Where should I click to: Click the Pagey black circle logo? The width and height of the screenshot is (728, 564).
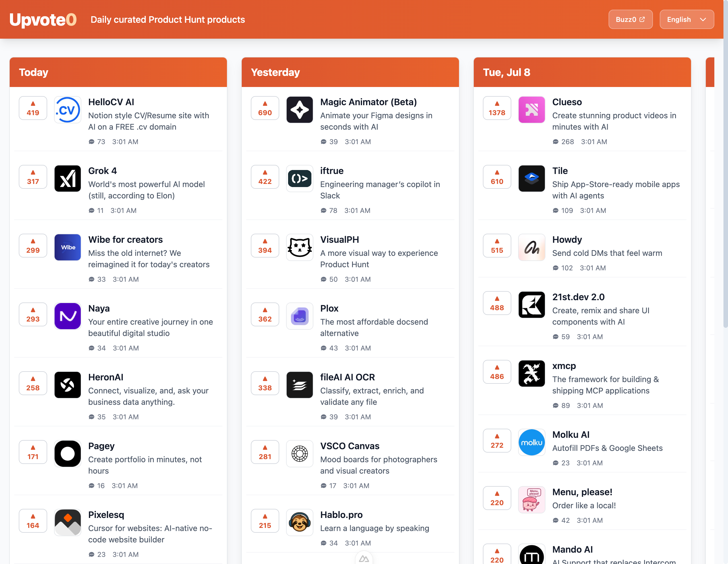pyautogui.click(x=67, y=454)
